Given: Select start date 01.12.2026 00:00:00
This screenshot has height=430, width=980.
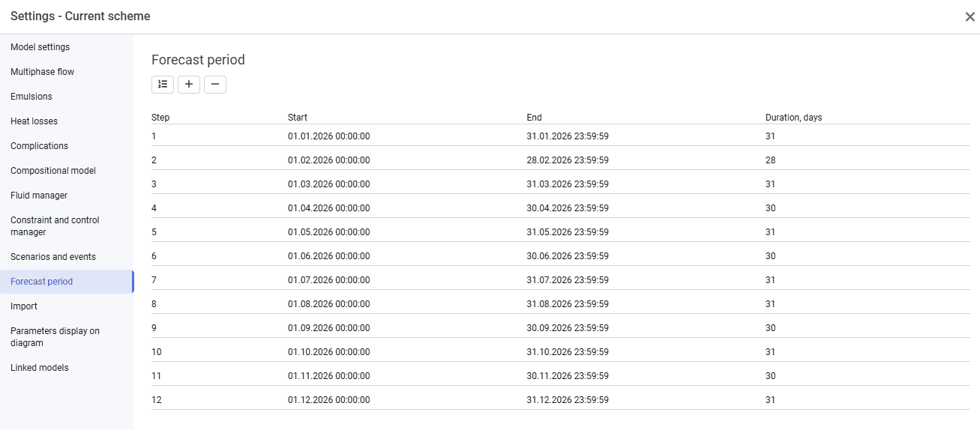Looking at the screenshot, I should [328, 400].
